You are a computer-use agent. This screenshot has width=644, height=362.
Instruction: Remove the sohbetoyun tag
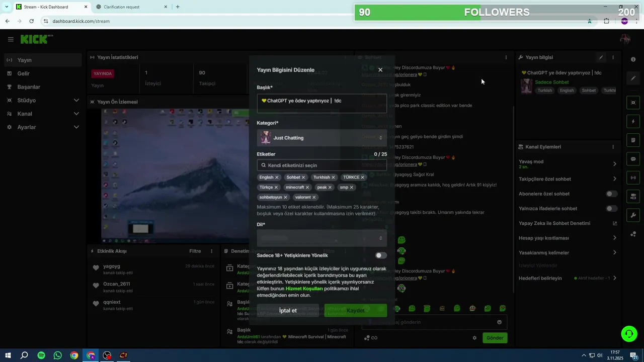[285, 198]
